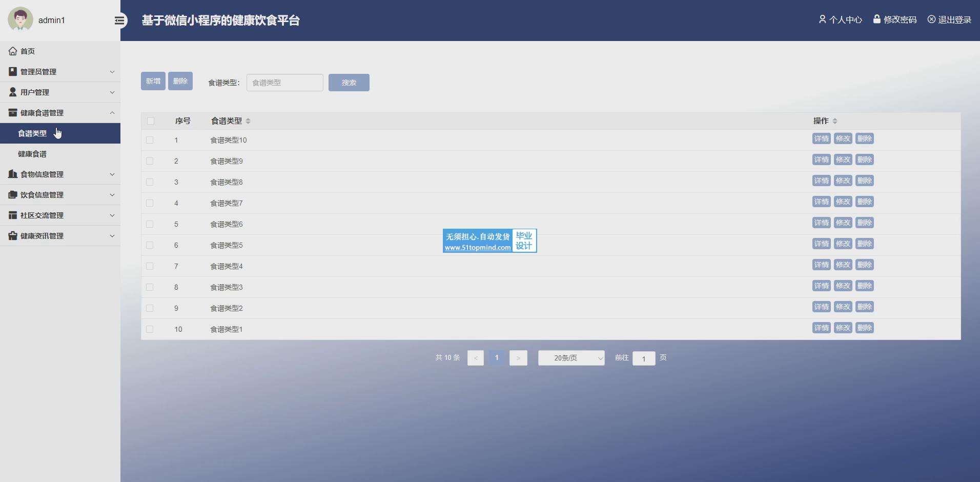Open the 健康食谱 submenu item
The image size is (980, 482).
tap(32, 154)
